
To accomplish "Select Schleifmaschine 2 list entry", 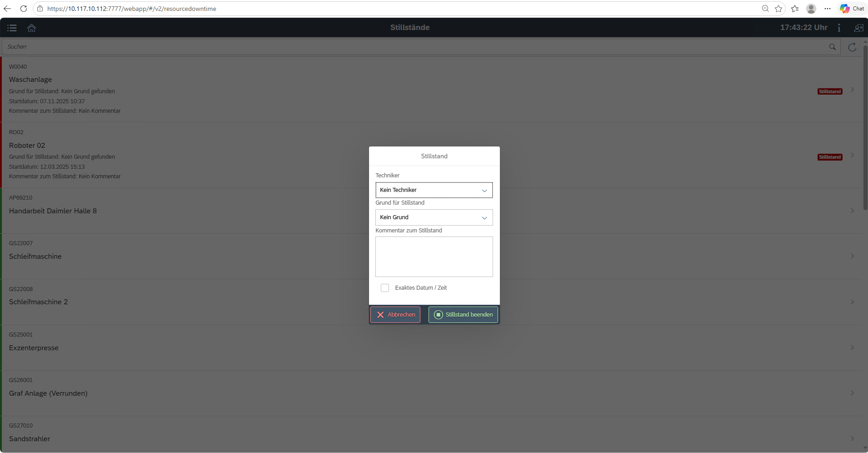I will coord(432,302).
